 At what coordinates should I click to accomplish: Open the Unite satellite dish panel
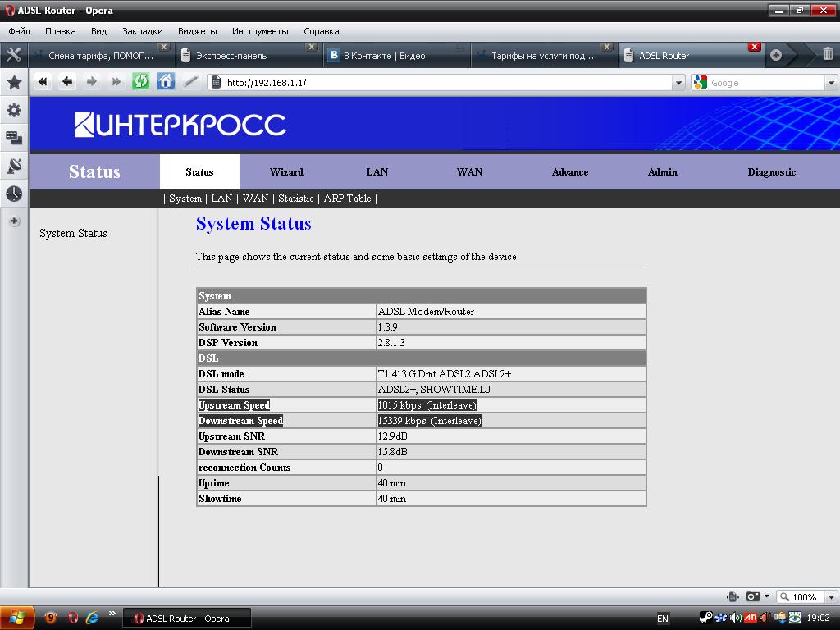15,166
